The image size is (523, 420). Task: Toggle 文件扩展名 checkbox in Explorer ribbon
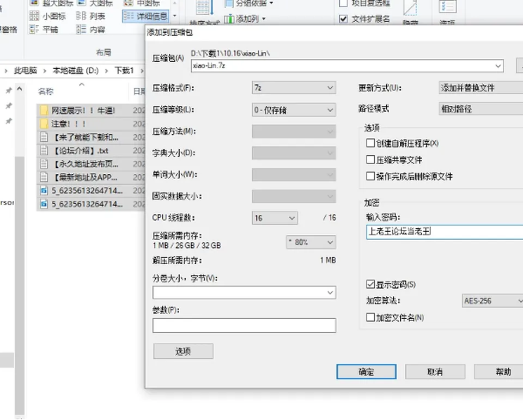[x=343, y=19]
